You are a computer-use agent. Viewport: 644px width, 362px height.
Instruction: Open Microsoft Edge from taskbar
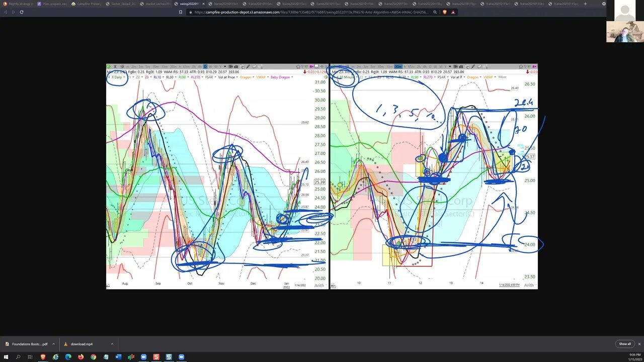pyautogui.click(x=68, y=357)
